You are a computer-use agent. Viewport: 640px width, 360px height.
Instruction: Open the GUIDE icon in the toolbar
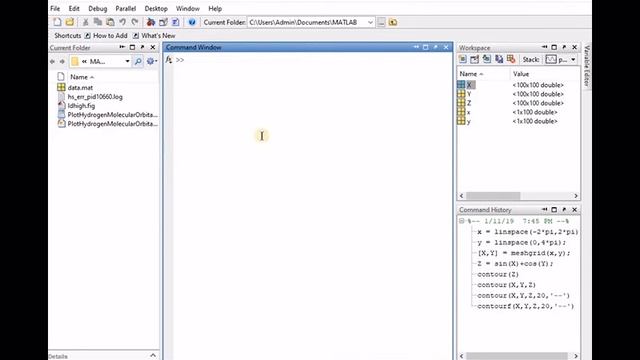tap(163, 22)
